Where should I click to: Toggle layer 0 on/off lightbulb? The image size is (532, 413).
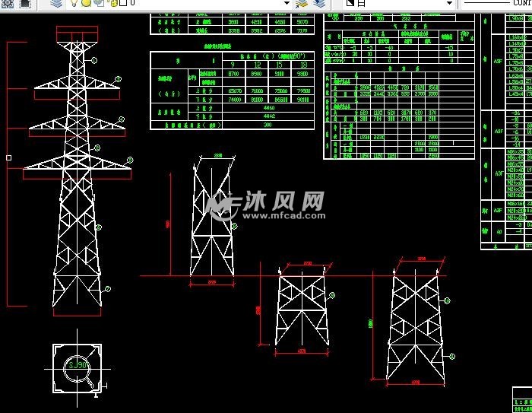(x=74, y=3)
